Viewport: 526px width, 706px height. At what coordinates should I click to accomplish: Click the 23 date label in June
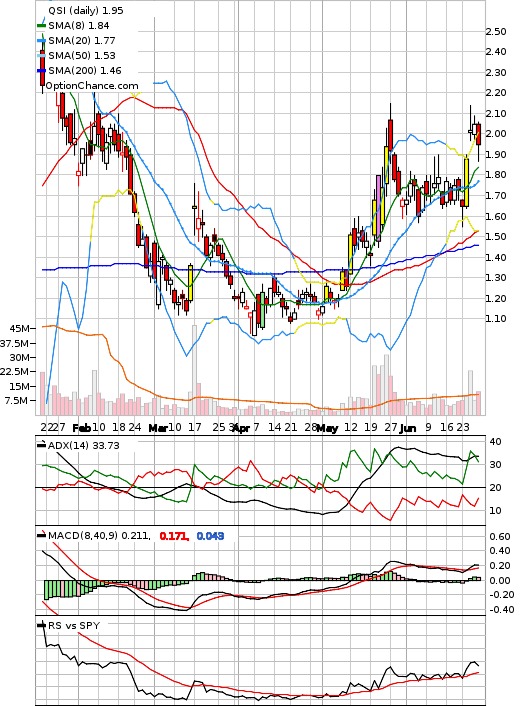point(463,427)
